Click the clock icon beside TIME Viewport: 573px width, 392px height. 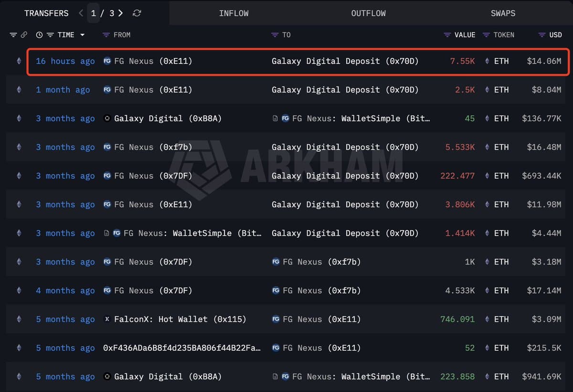point(39,35)
